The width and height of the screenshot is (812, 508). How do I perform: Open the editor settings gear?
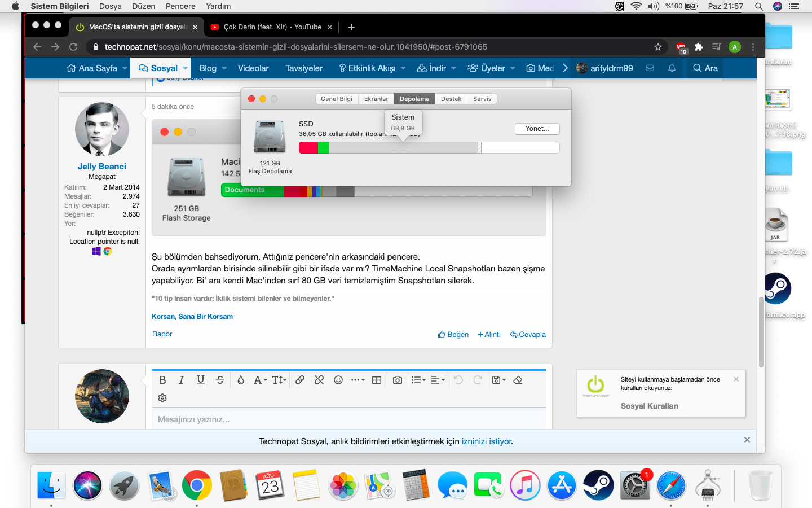coord(162,398)
